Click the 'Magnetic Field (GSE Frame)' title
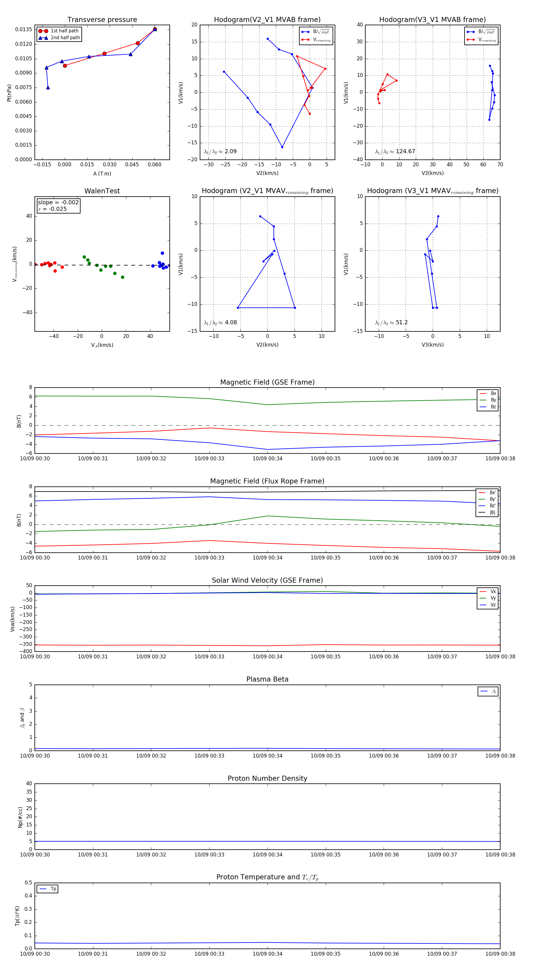535x980 pixels. tap(267, 382)
